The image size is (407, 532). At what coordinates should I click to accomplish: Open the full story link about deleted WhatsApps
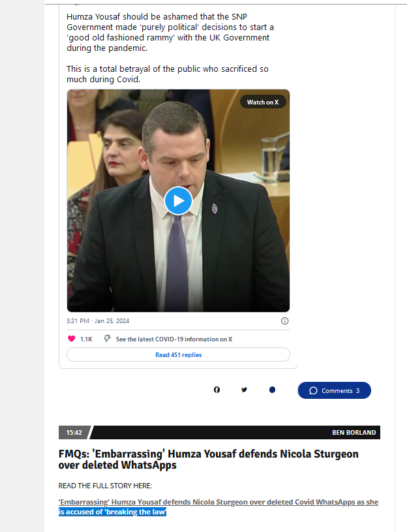219,507
